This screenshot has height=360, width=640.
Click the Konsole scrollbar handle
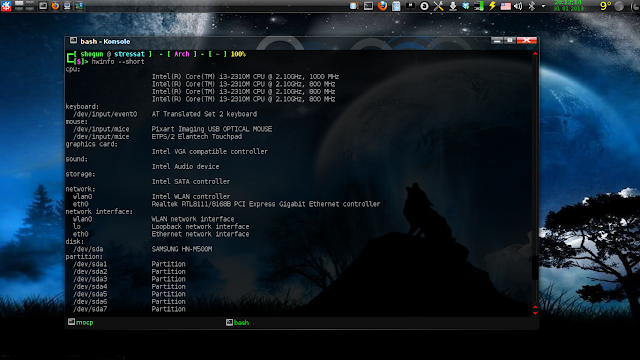click(535, 268)
